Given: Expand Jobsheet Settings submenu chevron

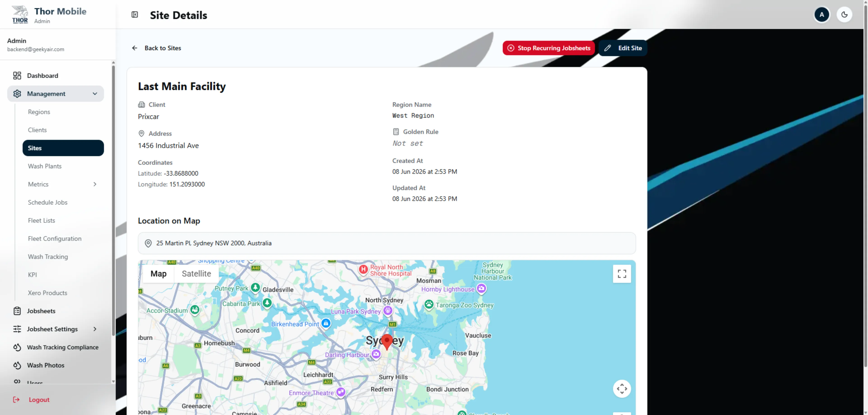Looking at the screenshot, I should [95, 329].
